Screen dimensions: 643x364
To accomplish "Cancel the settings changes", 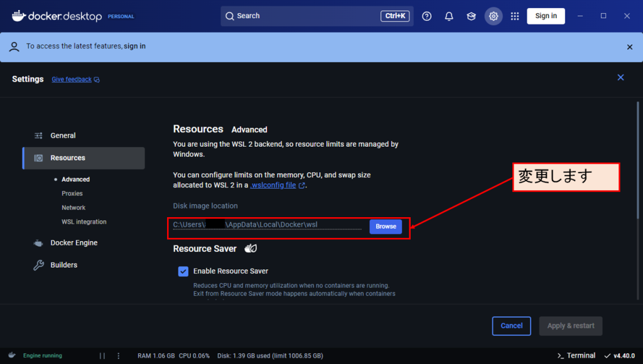I will click(x=511, y=326).
